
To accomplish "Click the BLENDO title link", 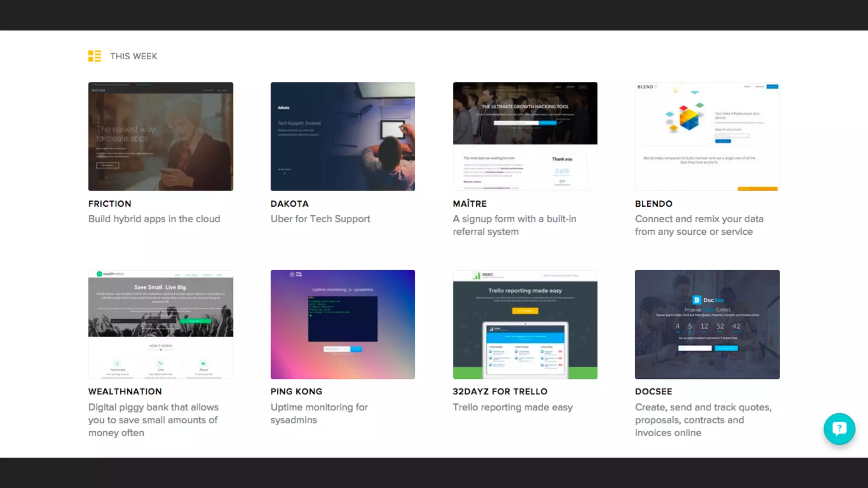I will [x=654, y=204].
